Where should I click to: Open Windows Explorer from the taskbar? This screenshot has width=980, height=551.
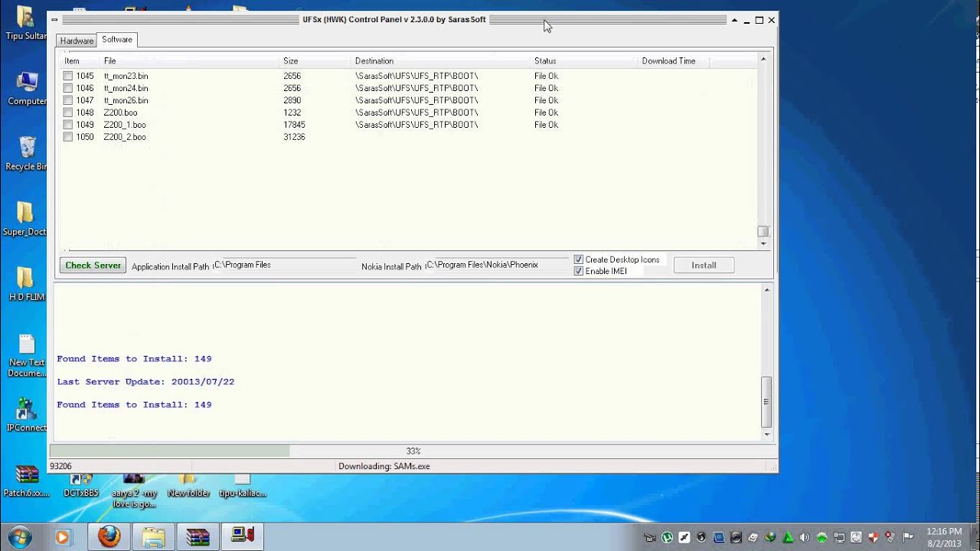153,536
